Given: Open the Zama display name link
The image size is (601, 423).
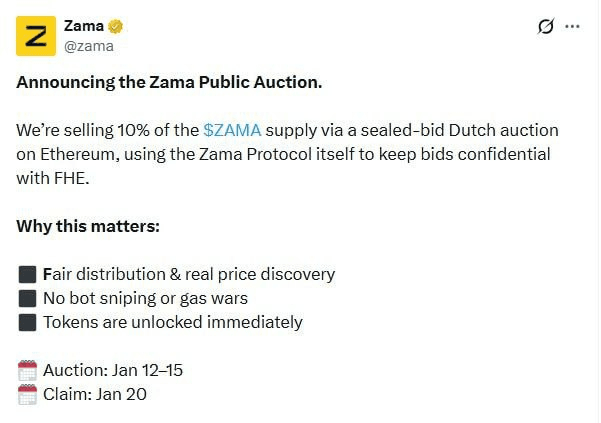Looking at the screenshot, I should pos(83,26).
